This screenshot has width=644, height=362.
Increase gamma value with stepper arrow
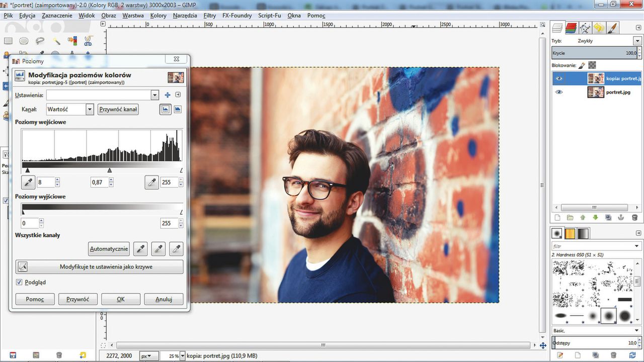(x=112, y=180)
